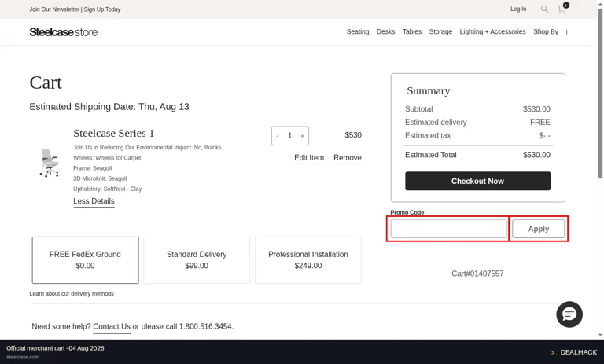Decrease quantity with the minus button
Image resolution: width=604 pixels, height=364 pixels.
[278, 135]
